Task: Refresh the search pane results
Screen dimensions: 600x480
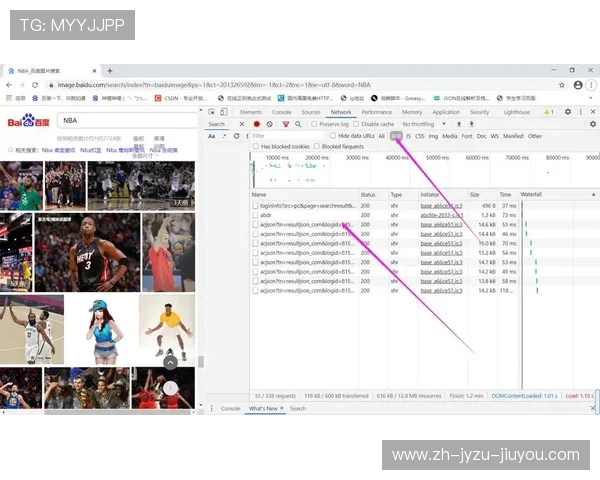Action: (236, 136)
